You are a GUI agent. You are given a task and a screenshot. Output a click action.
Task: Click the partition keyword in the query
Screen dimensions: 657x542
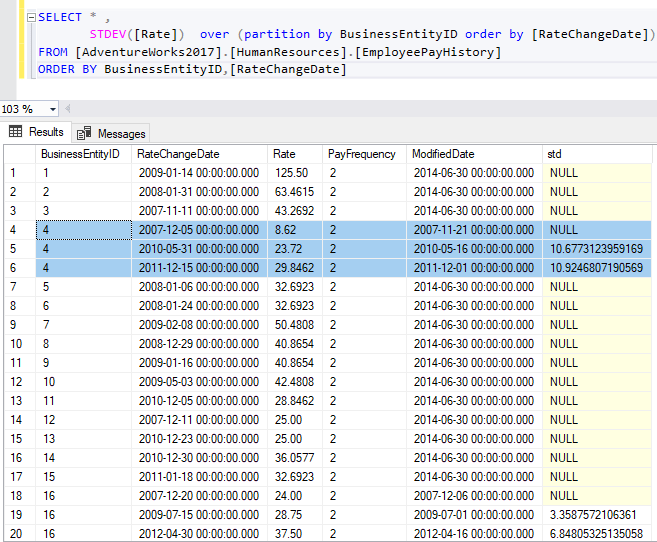tap(277, 34)
